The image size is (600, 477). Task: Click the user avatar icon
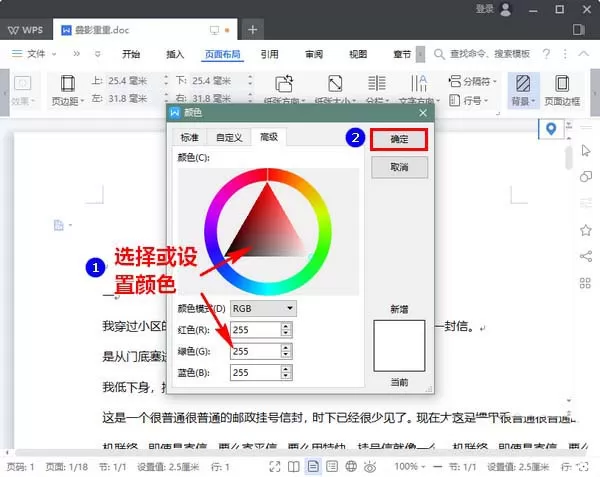tap(505, 9)
